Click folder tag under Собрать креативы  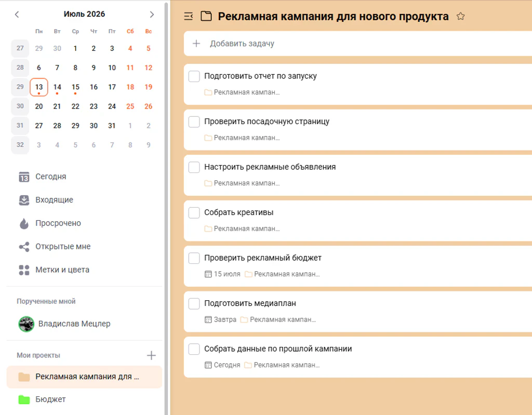tap(242, 229)
